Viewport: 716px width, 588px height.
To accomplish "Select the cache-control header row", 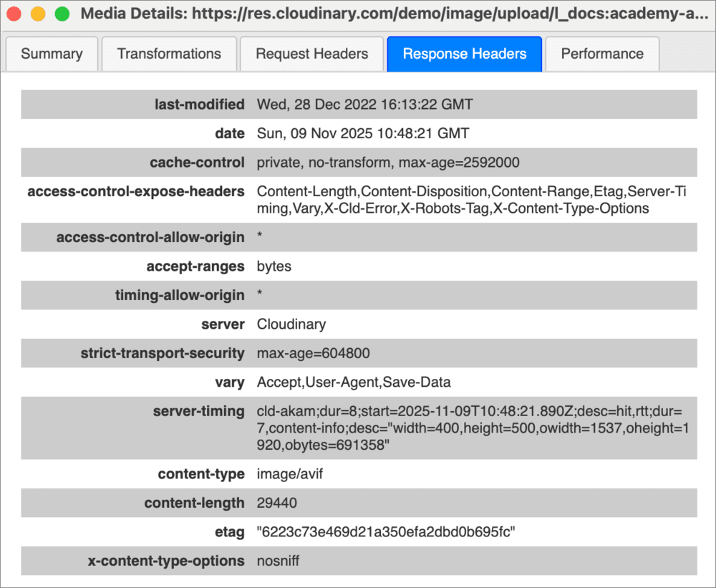I will 358,163.
